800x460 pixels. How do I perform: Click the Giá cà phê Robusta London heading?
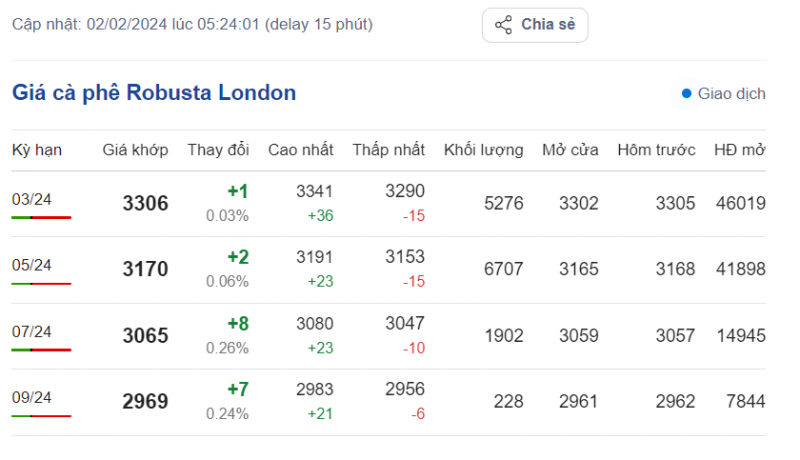(x=154, y=93)
